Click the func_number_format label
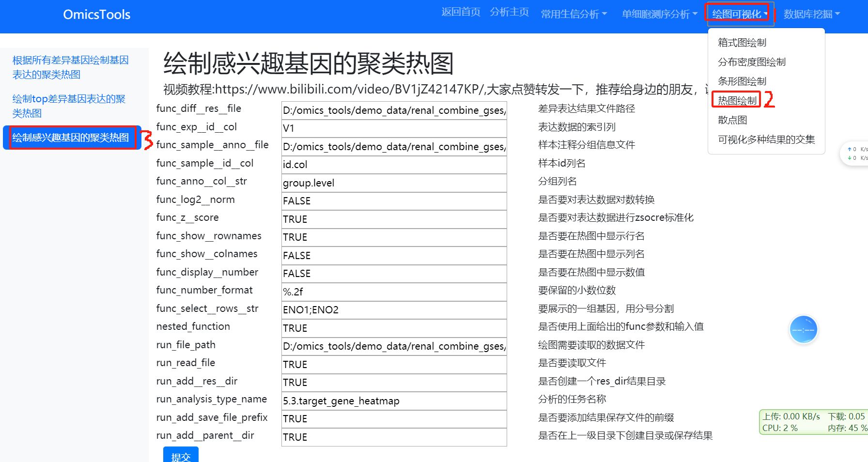The height and width of the screenshot is (462, 868). pos(204,290)
